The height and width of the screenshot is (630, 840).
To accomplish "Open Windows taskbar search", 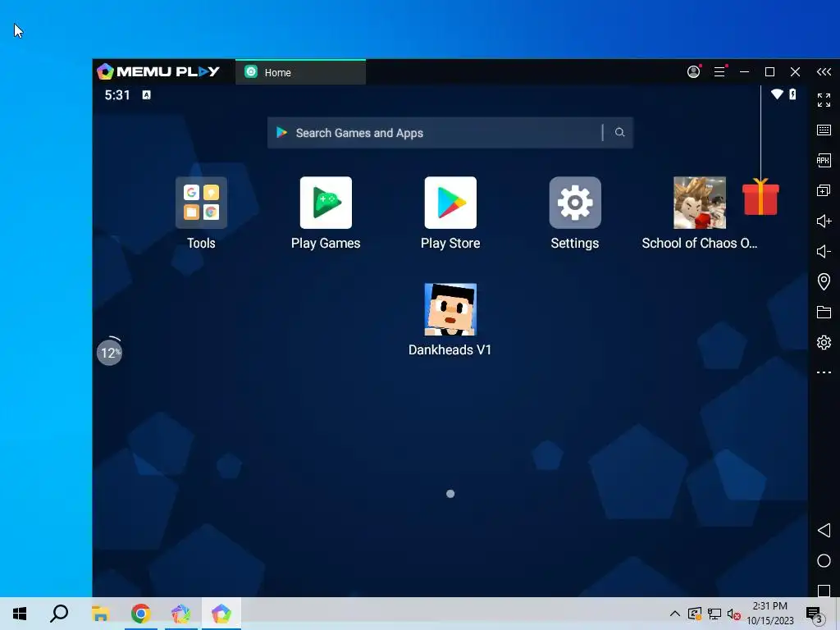I will [59, 614].
